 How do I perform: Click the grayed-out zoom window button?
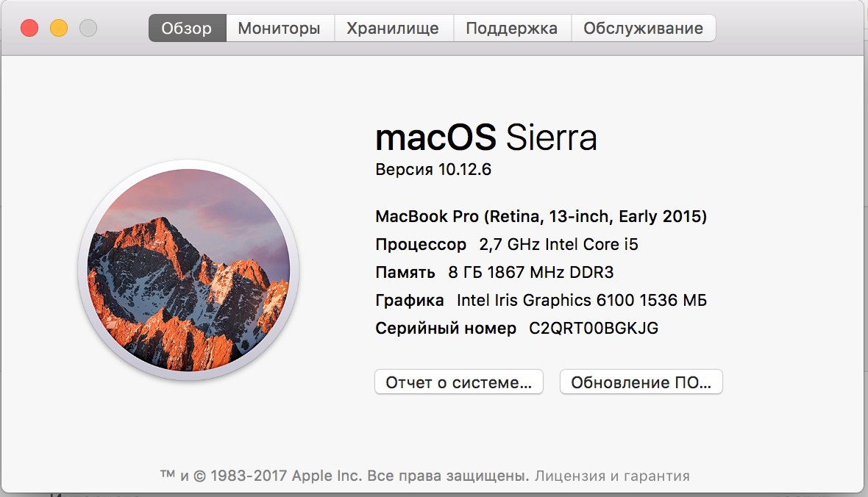(x=88, y=28)
